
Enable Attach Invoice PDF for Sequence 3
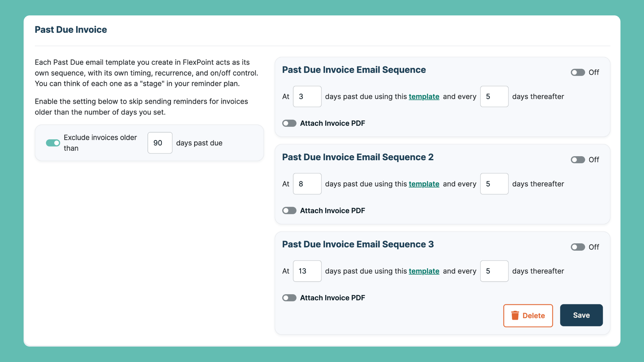pos(289,298)
